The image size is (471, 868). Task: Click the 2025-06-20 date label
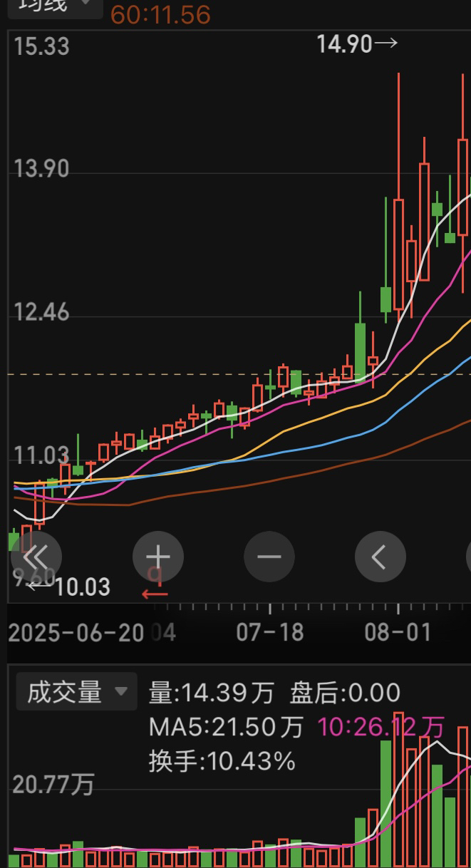tap(76, 632)
